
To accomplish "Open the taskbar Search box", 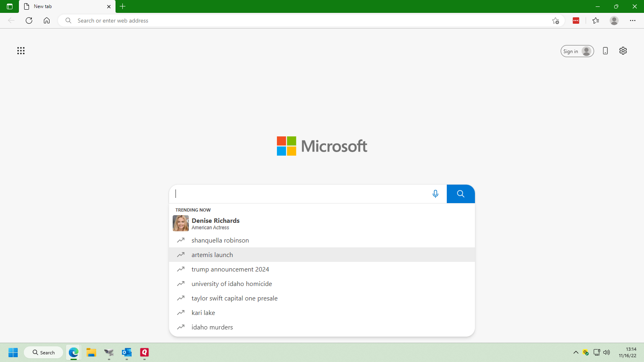I will click(43, 352).
